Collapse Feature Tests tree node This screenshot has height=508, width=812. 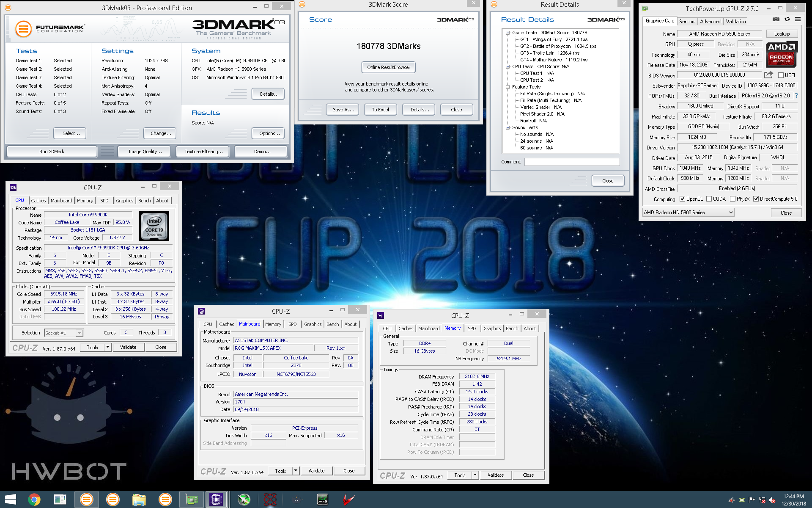[x=508, y=87]
